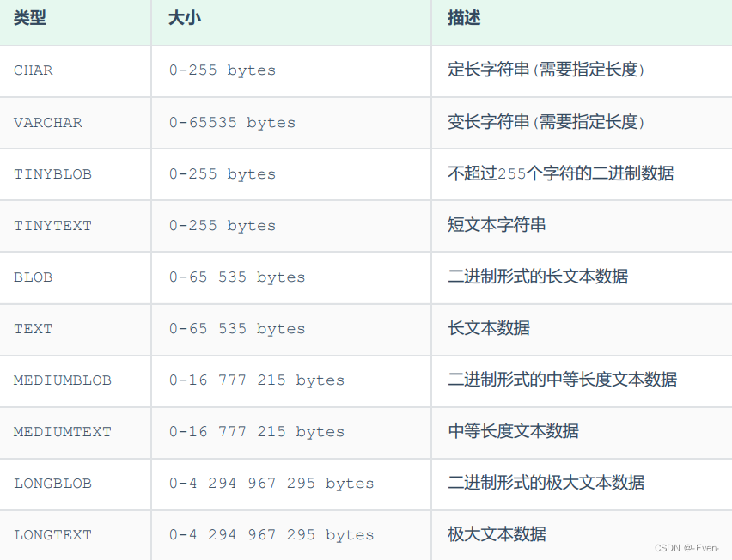The height and width of the screenshot is (560, 732).
Task: Click the description 不超过255个字符的二进制数据
Action: tap(561, 173)
